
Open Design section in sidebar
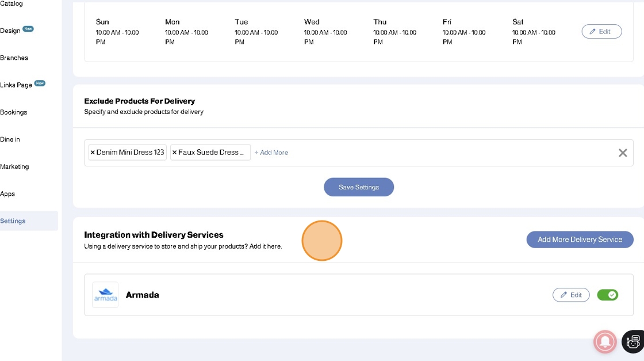click(10, 31)
